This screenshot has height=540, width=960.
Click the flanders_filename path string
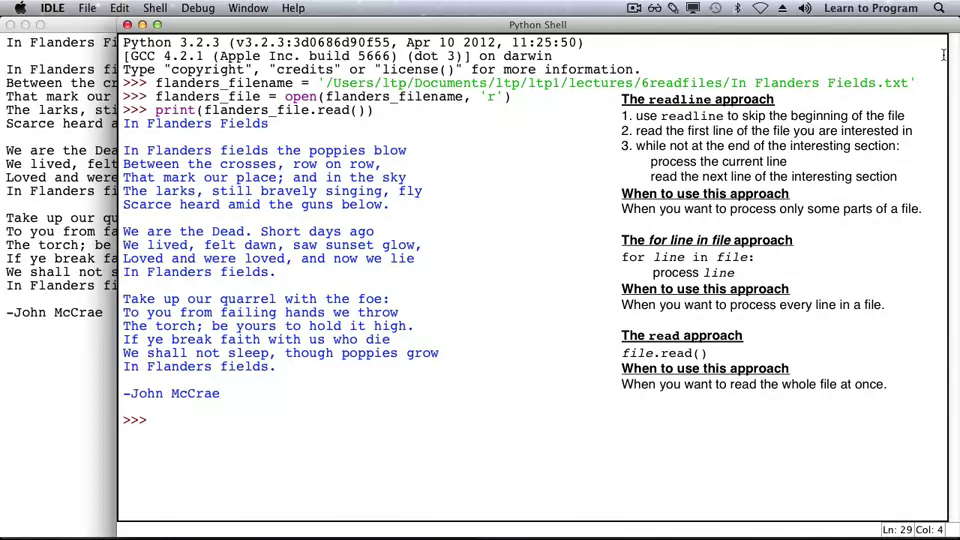tap(617, 83)
